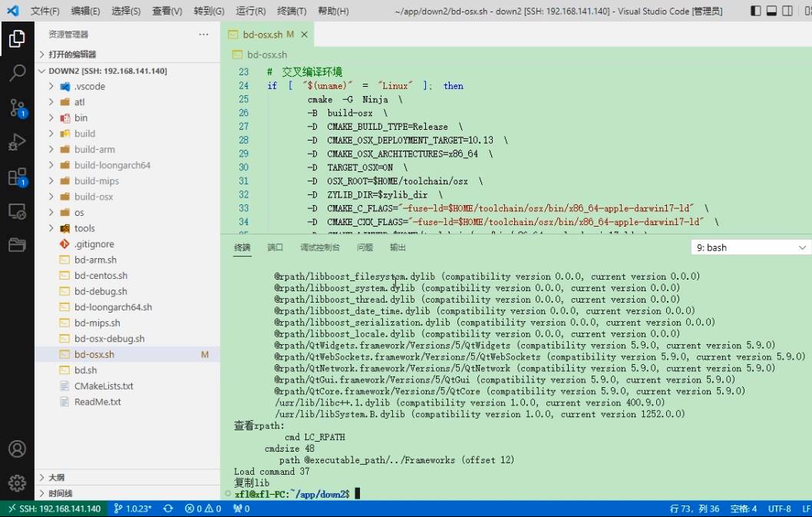Viewport: 812px width, 517px height.
Task: Open the Accounts icon in activity bar
Action: [x=17, y=449]
